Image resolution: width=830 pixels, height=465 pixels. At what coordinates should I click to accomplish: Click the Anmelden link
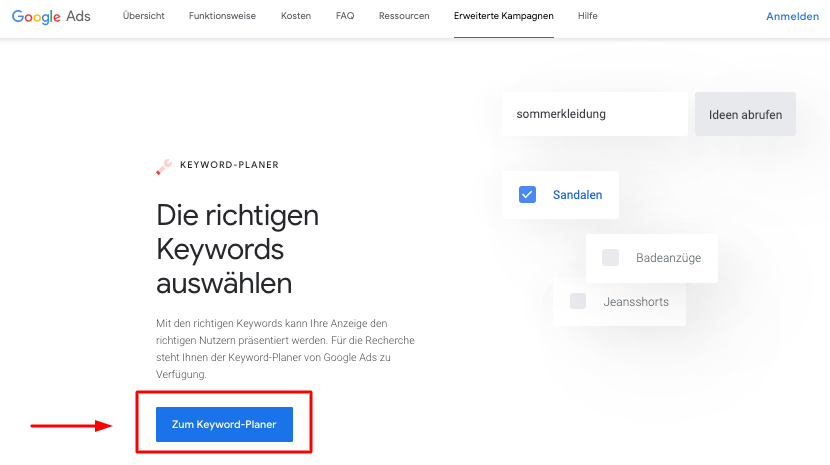[792, 16]
